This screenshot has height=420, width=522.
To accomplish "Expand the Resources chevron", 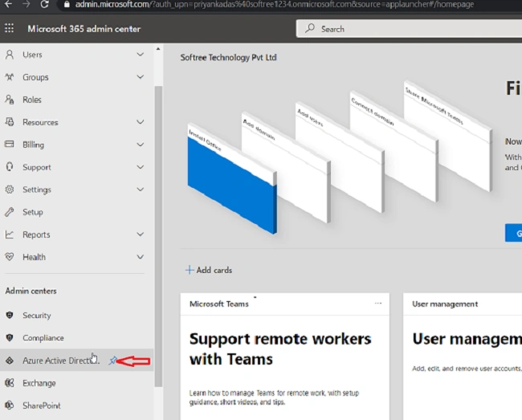I will (141, 122).
